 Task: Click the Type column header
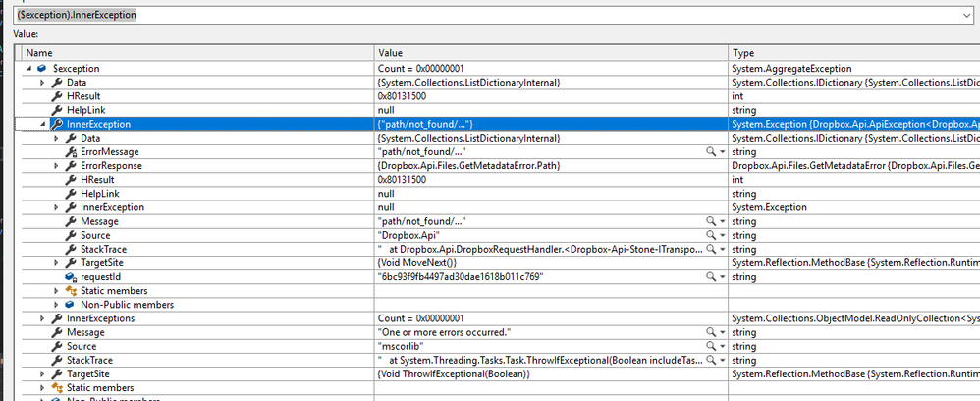pyautogui.click(x=853, y=53)
